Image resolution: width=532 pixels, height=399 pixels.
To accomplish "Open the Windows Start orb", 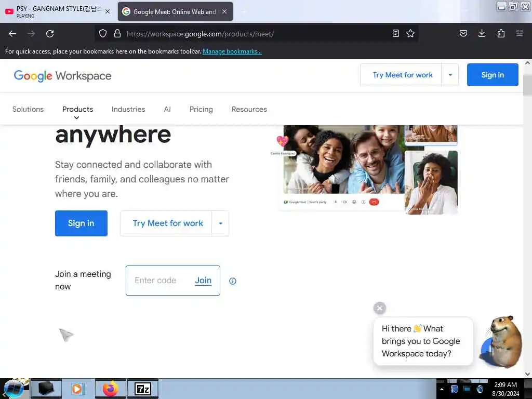I will point(14,389).
